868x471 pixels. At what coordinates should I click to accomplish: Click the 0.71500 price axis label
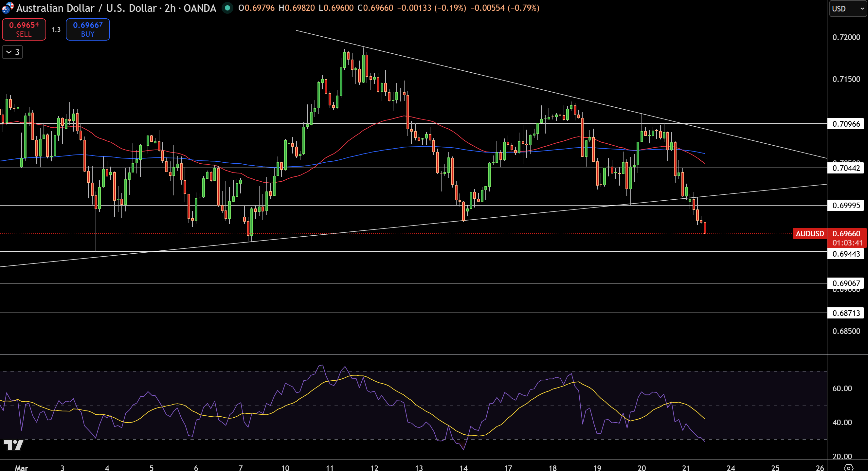846,79
